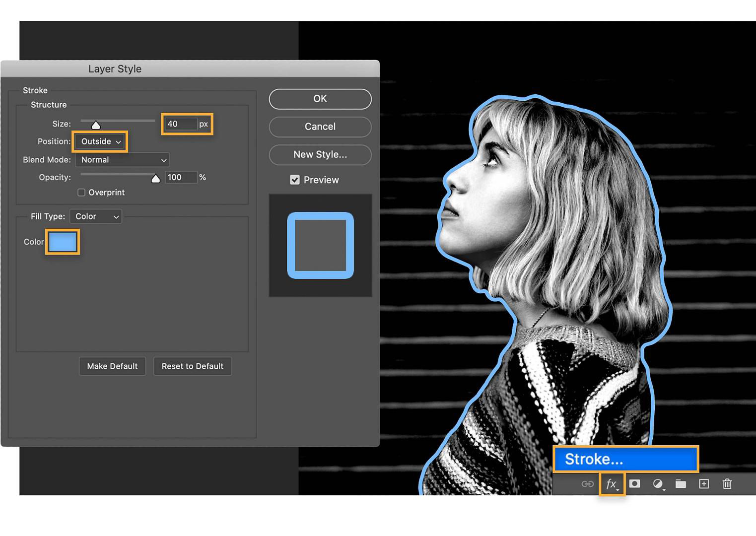Click OK to apply layer style

click(320, 99)
